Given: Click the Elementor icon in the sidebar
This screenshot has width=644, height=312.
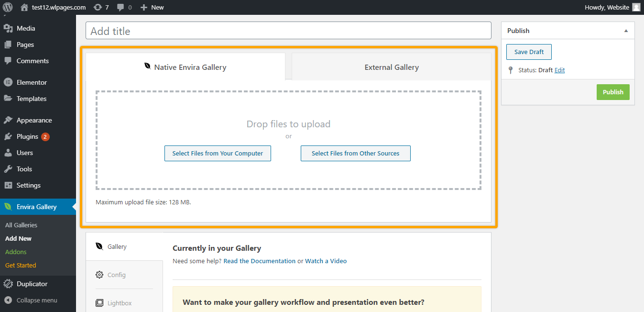Looking at the screenshot, I should tap(8, 82).
